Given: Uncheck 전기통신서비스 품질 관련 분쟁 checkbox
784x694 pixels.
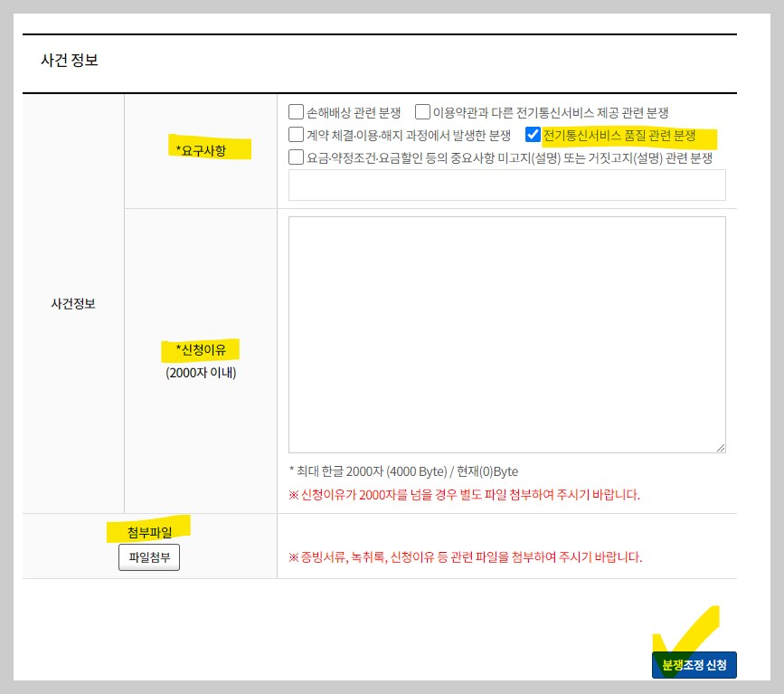Looking at the screenshot, I should pyautogui.click(x=533, y=135).
